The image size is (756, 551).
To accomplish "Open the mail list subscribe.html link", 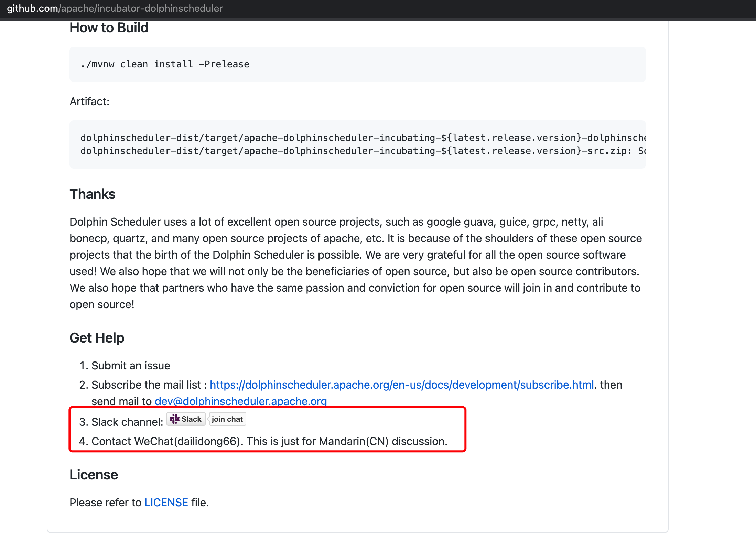I will point(402,385).
